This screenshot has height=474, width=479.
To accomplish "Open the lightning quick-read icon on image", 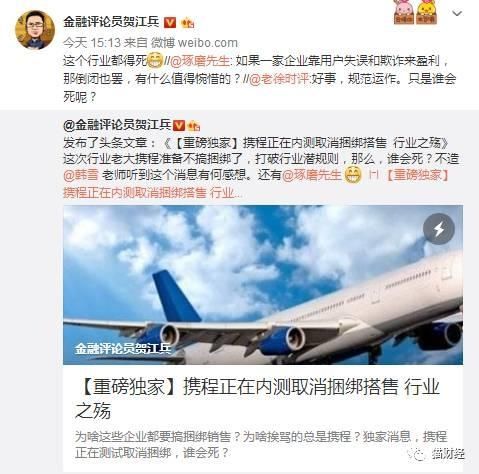I will 439,229.
